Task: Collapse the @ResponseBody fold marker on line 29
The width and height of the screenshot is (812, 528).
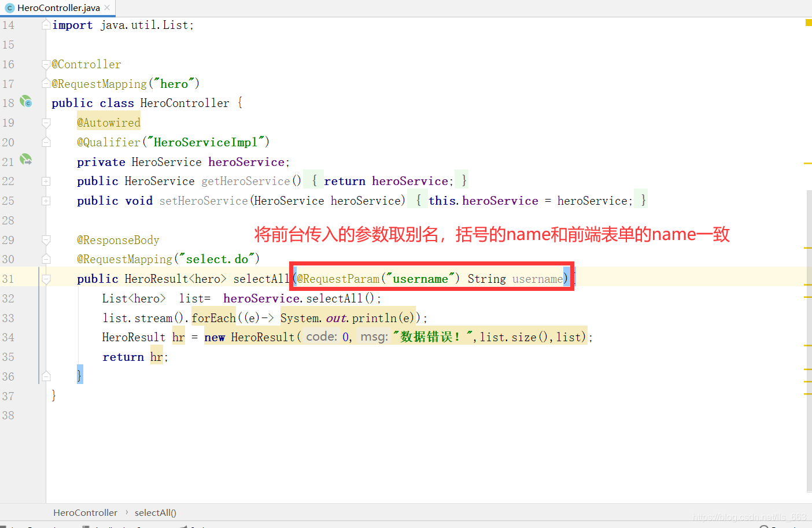Action: click(x=46, y=240)
